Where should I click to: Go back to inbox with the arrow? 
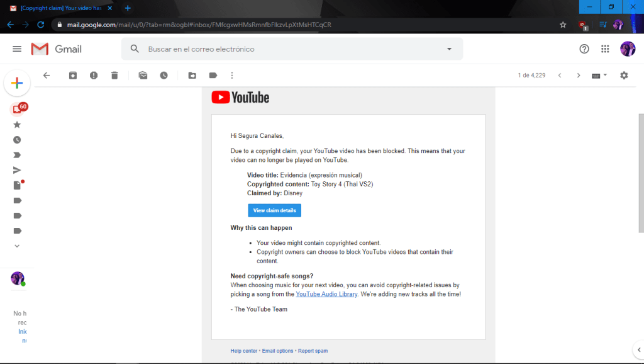47,76
